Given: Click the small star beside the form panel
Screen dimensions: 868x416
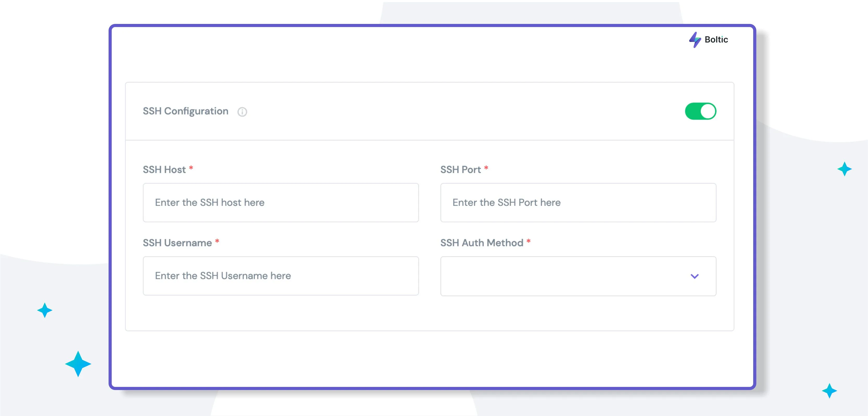Looking at the screenshot, I should point(45,310).
